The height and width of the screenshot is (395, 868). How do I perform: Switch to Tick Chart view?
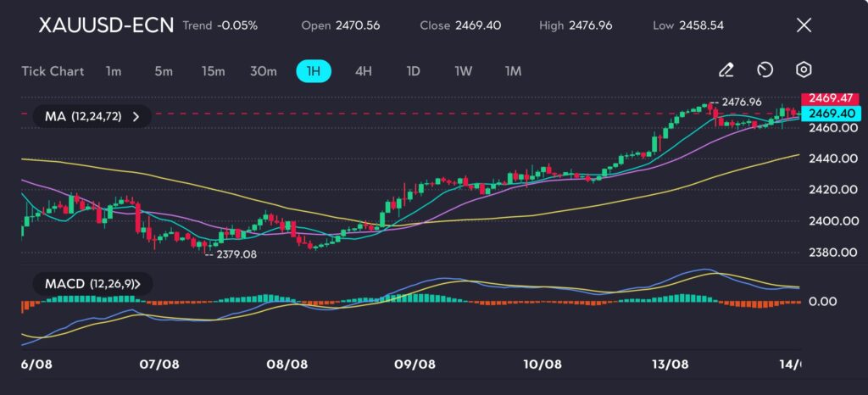(53, 71)
